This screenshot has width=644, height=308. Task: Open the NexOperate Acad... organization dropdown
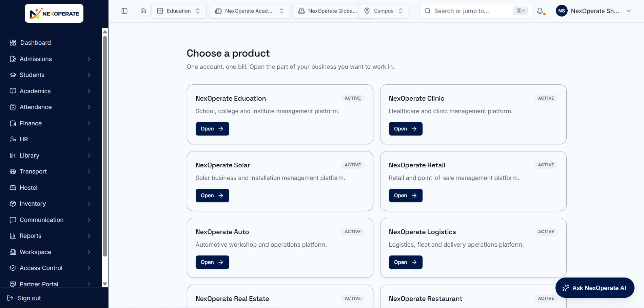pos(250,11)
